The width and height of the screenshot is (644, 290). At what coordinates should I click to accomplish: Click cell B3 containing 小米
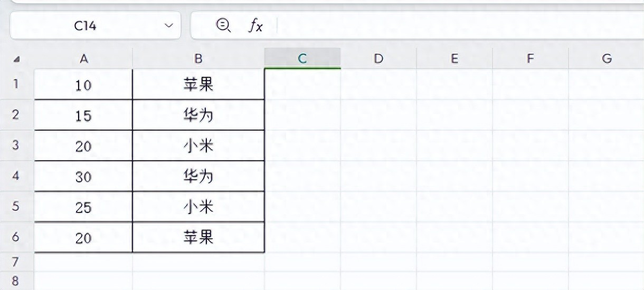(x=198, y=146)
